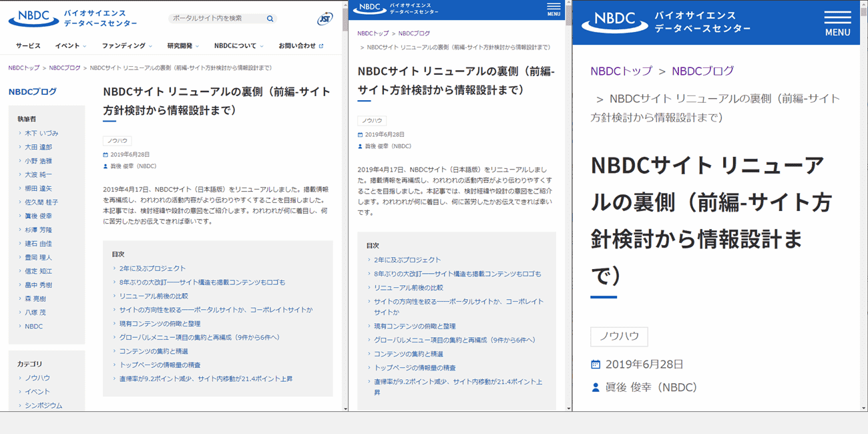Click the largest calendar icon beside 2019年6月28日
The width and height of the screenshot is (868, 434).
(596, 365)
